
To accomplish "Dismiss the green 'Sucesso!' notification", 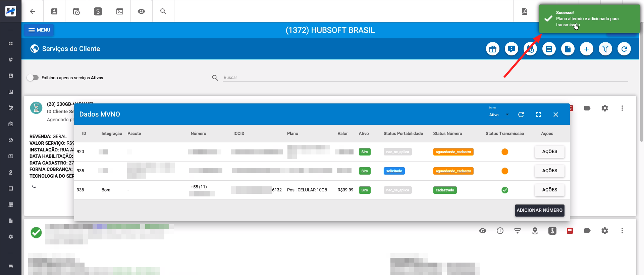I will pyautogui.click(x=589, y=18).
